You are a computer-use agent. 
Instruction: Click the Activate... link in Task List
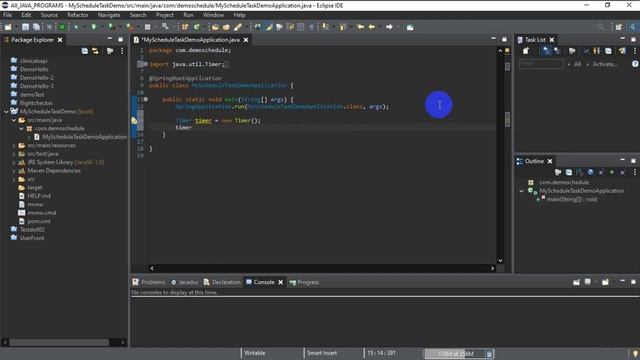(x=605, y=64)
